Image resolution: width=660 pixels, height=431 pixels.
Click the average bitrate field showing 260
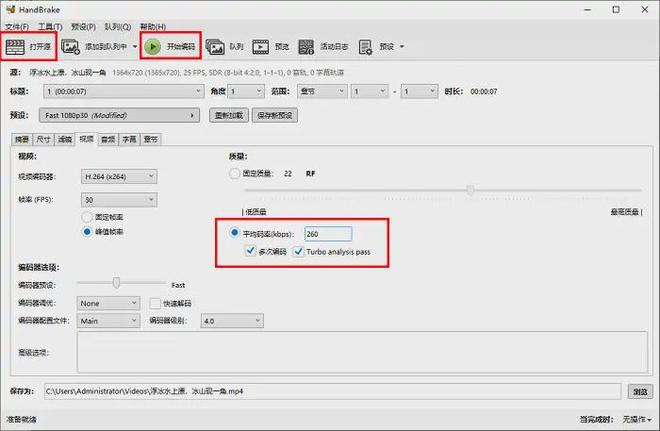[328, 234]
